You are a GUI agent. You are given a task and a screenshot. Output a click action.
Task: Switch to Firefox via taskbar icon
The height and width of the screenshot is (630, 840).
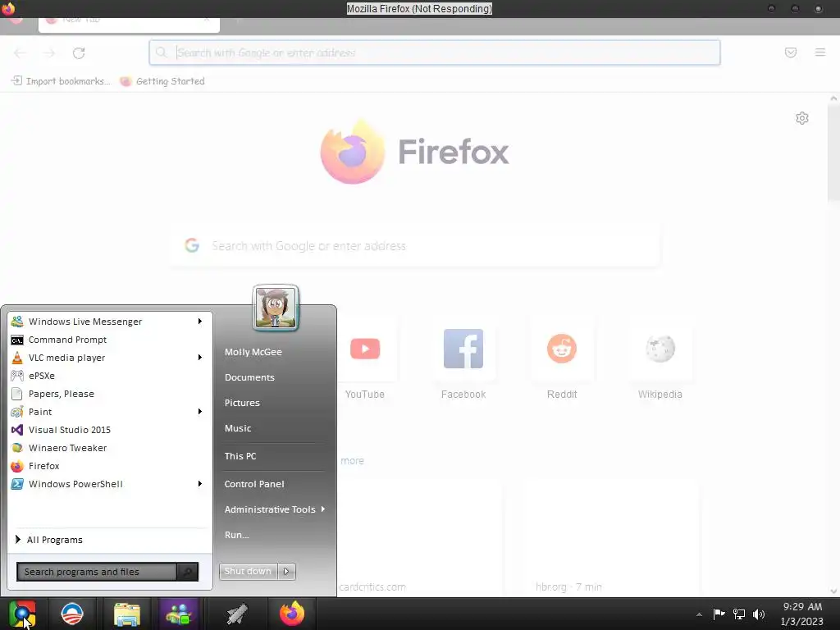pyautogui.click(x=292, y=614)
